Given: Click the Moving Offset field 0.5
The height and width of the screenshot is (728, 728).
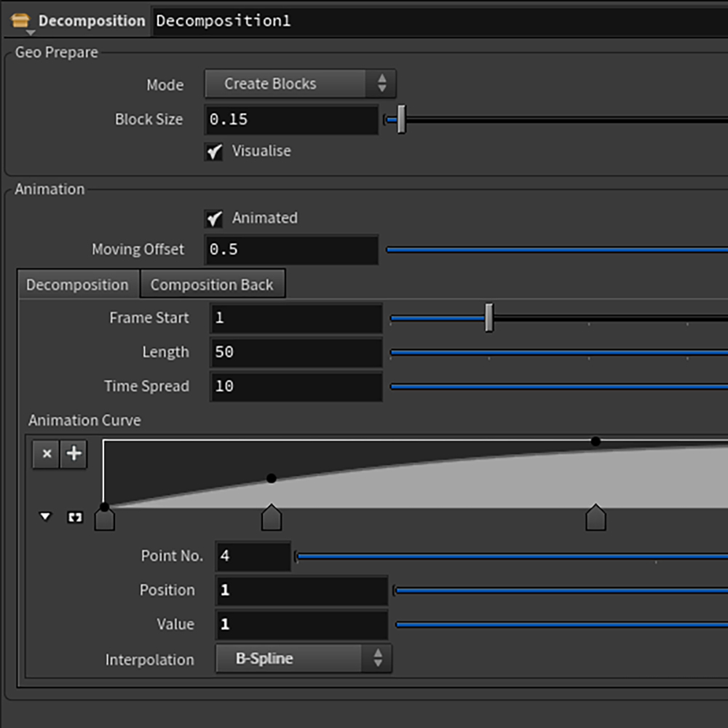Looking at the screenshot, I should pos(292,250).
